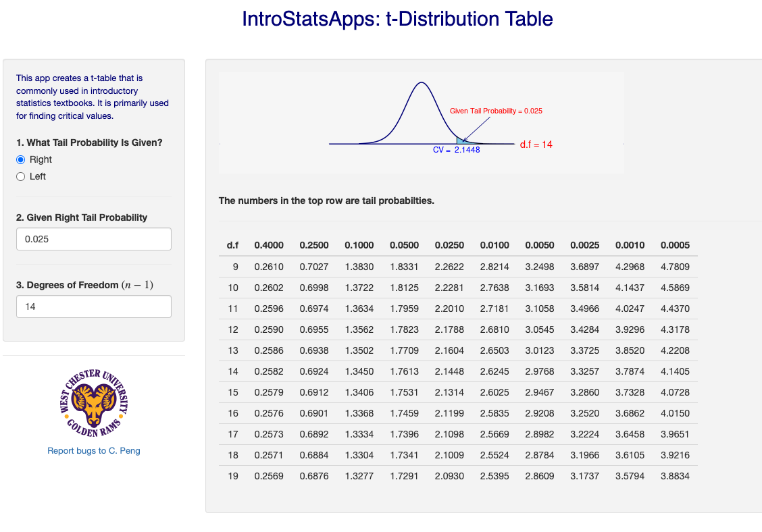
Task: Click the 0.0100 column header
Action: 494,245
